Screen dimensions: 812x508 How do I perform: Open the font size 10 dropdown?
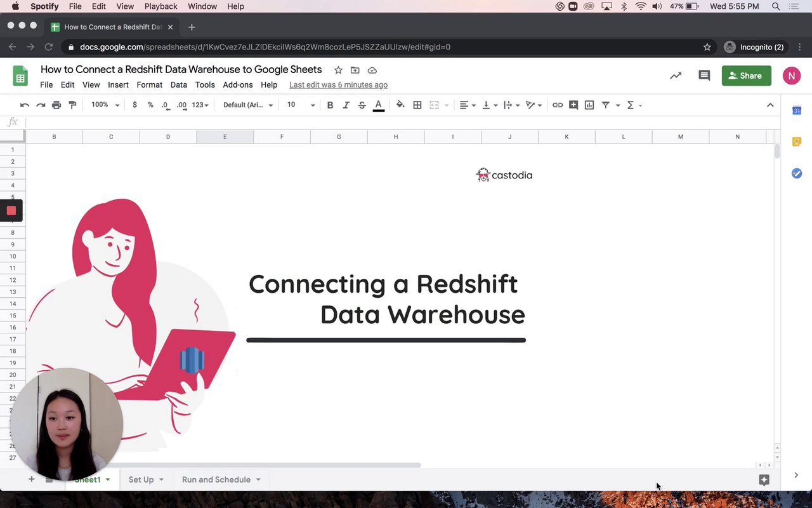pos(301,105)
